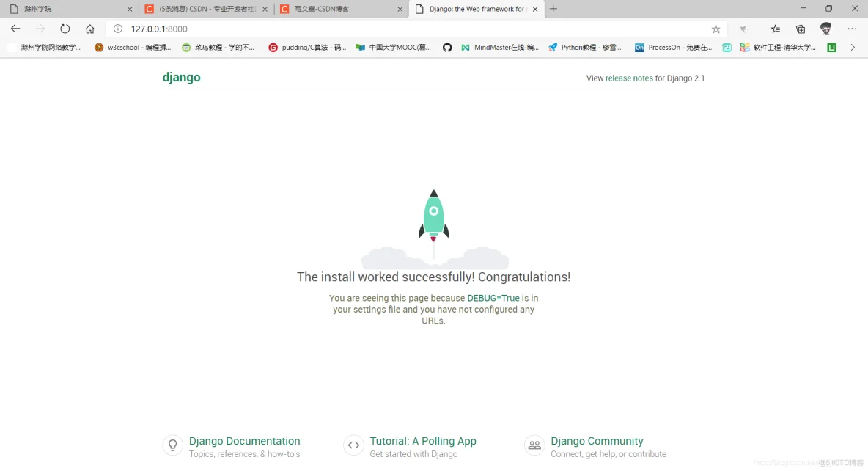Minimize the browser window

(x=803, y=8)
